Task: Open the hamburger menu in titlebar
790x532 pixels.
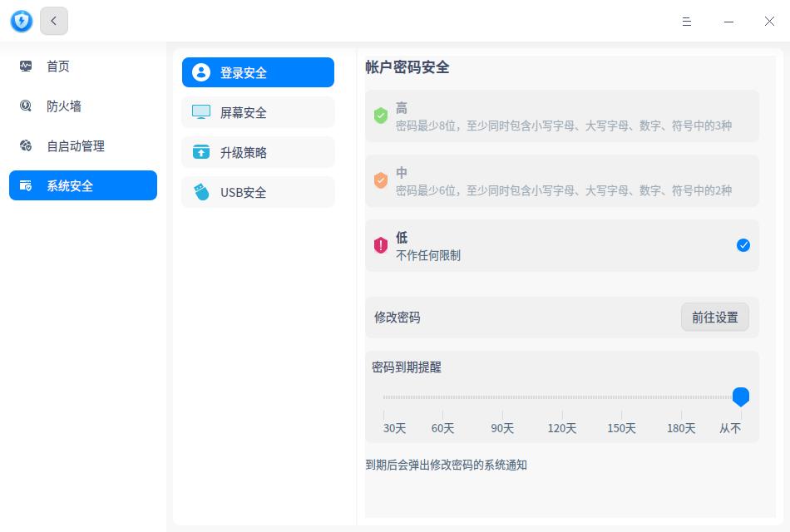Action: pos(687,22)
